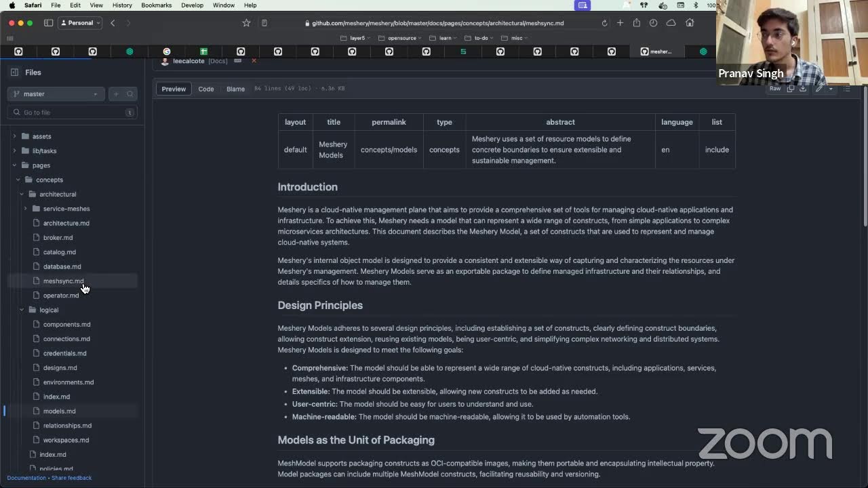Switch to the Google favicon tab

point(167,52)
